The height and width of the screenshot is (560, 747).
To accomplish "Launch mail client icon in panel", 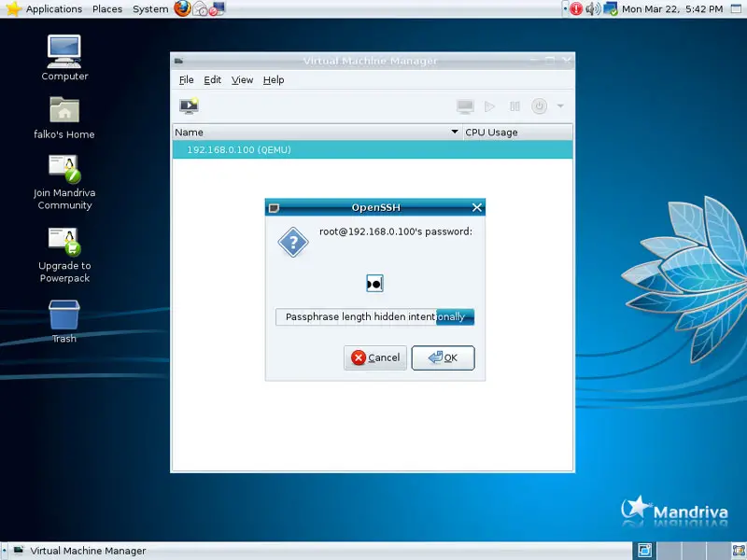I will pyautogui.click(x=200, y=8).
